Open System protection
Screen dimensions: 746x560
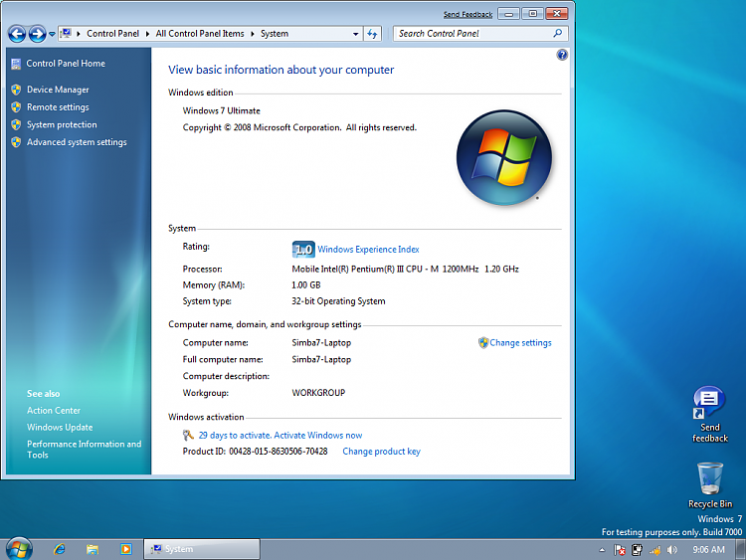click(62, 124)
